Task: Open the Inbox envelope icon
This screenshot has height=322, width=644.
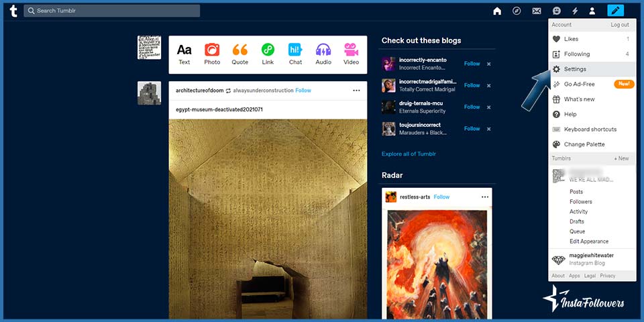Action: [536, 11]
